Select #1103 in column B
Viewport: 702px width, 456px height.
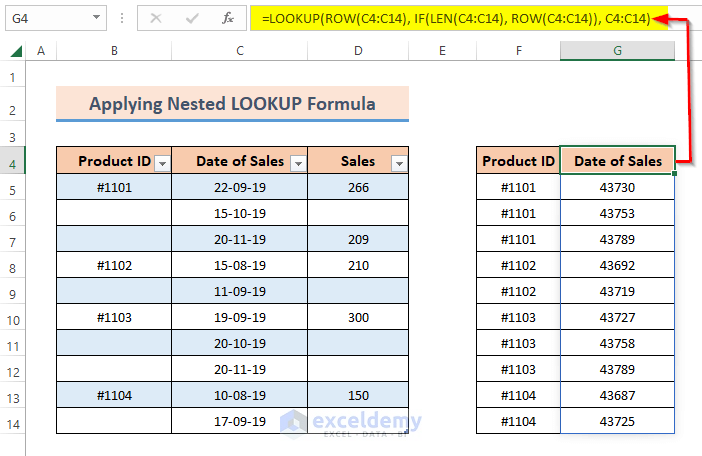pyautogui.click(x=114, y=317)
